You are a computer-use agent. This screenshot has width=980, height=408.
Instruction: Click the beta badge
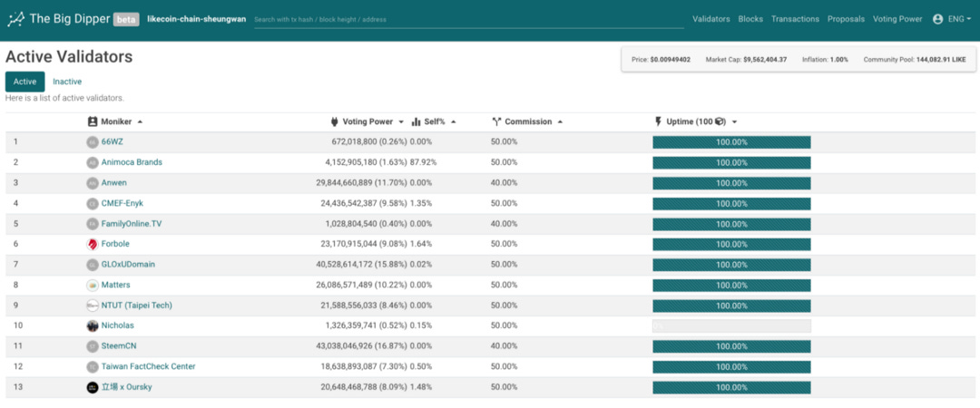click(126, 19)
